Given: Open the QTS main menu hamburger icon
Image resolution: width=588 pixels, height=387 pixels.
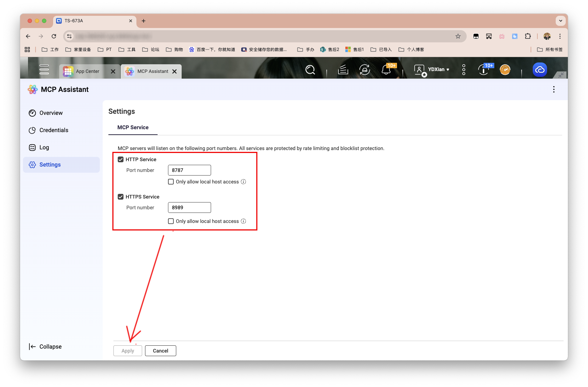Looking at the screenshot, I should pos(44,69).
